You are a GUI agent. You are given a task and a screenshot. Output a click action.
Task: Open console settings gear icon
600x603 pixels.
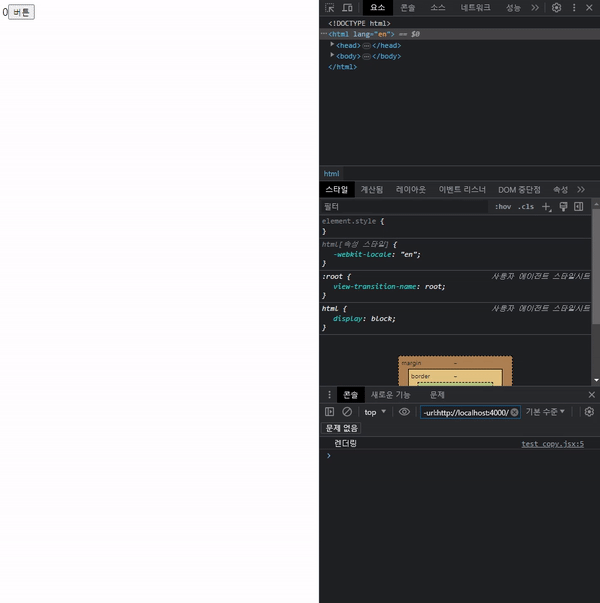(589, 412)
